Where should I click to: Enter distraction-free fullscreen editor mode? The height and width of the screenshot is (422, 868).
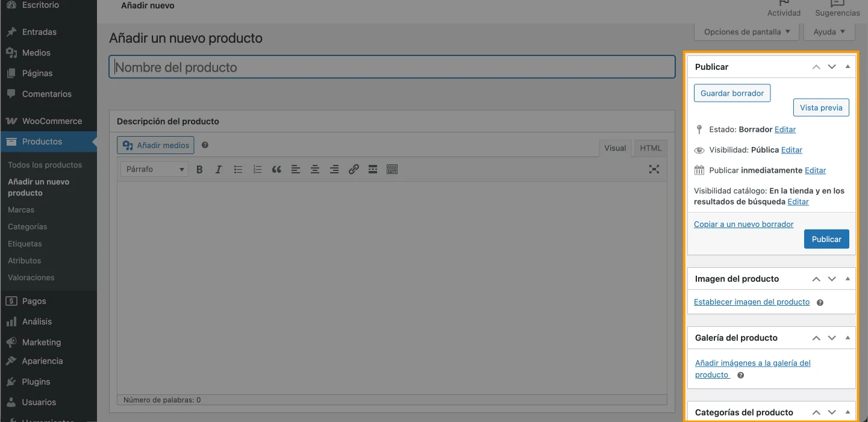click(654, 170)
